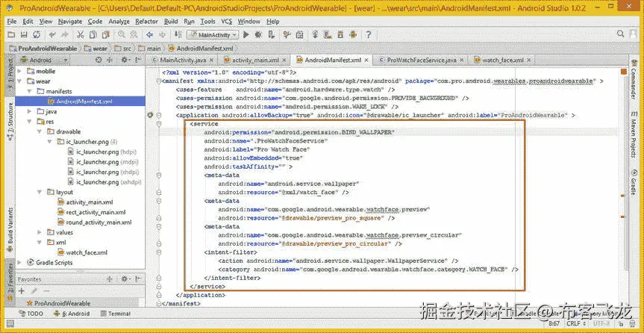Click the hide Project panel icon

pos(138,60)
